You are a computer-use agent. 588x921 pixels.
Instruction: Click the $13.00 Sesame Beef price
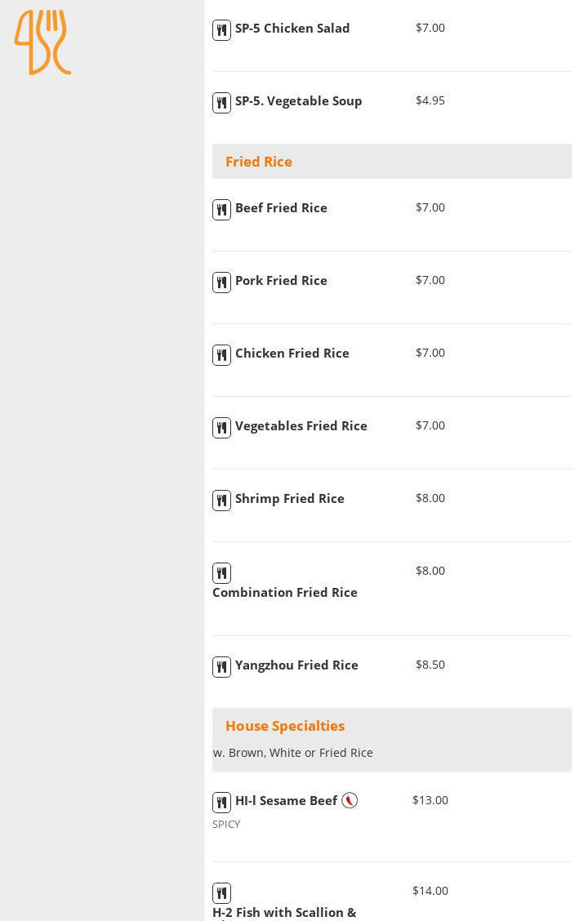[x=430, y=801]
